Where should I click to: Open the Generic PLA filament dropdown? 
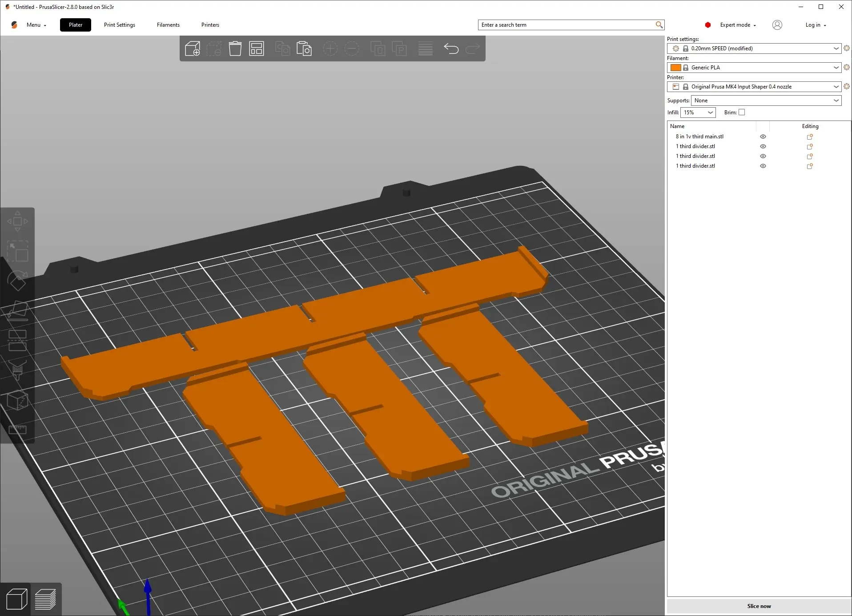pos(754,68)
